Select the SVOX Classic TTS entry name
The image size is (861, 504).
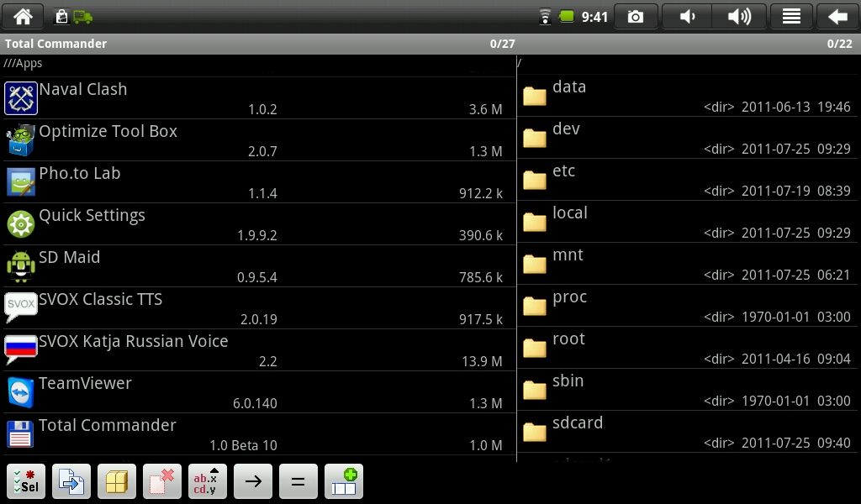(101, 299)
